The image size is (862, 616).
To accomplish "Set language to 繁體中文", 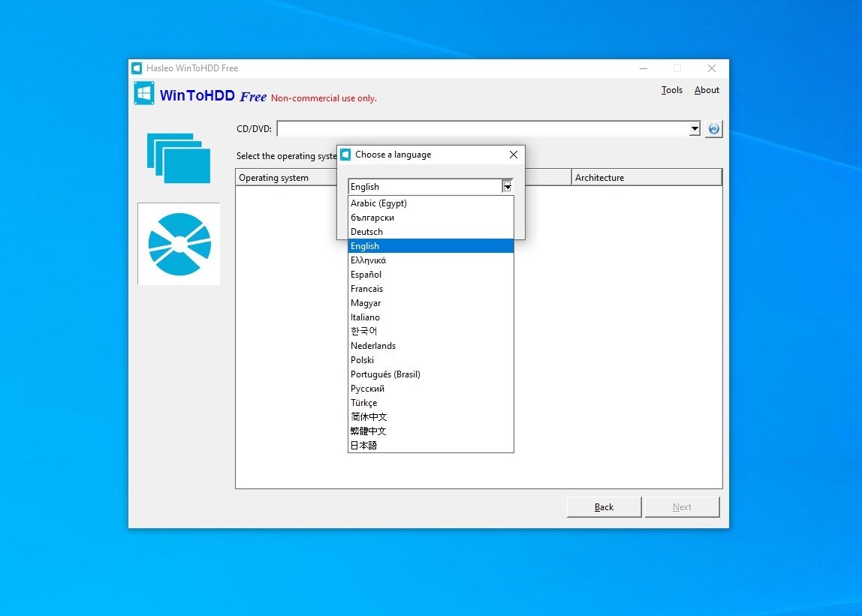I will click(x=431, y=431).
